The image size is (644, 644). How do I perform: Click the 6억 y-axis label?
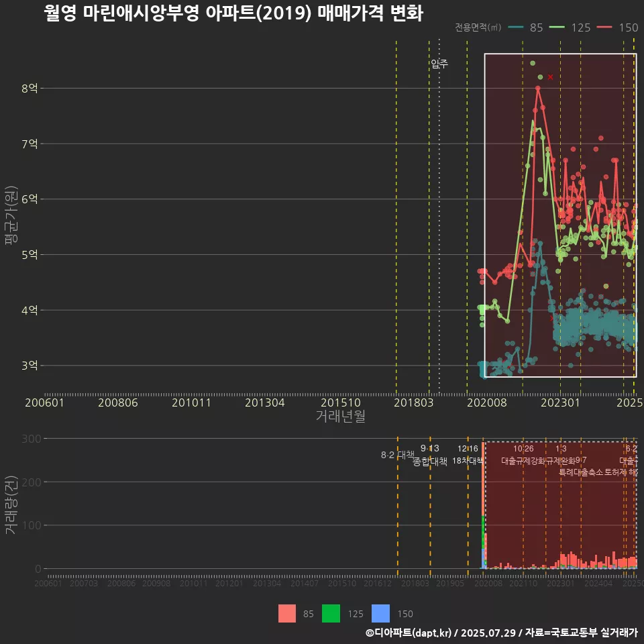click(x=30, y=199)
